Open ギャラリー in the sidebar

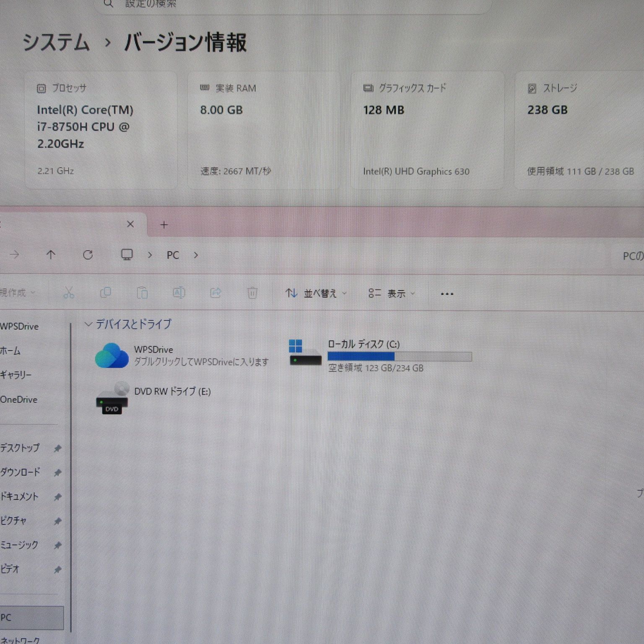(x=16, y=375)
